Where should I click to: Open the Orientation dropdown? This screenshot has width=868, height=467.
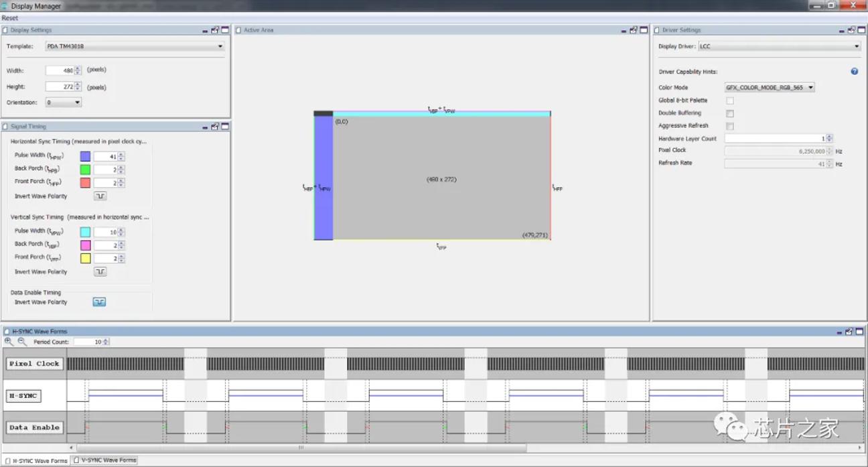pos(64,103)
